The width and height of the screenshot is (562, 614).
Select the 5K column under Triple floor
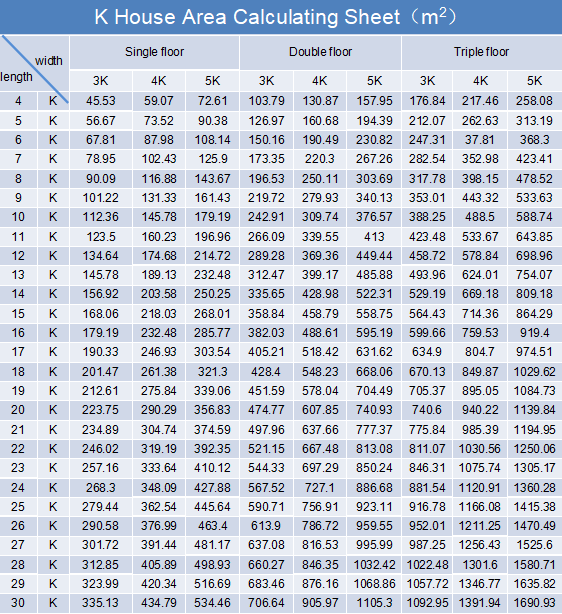(535, 81)
